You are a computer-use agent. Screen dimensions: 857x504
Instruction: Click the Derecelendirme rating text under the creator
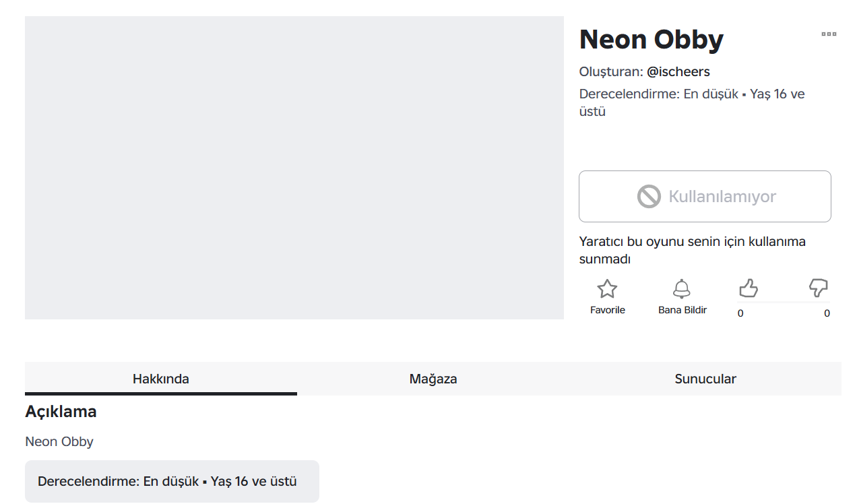click(x=692, y=102)
